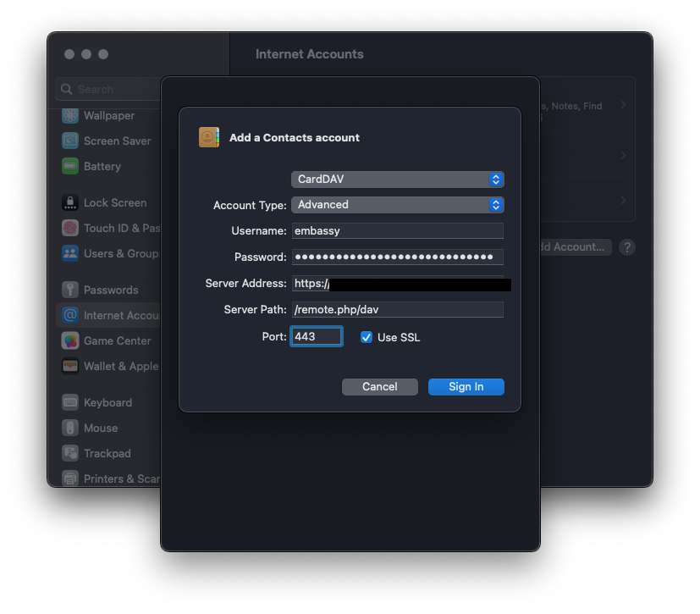Click the Port number field
The height and width of the screenshot is (614, 700).
317,337
